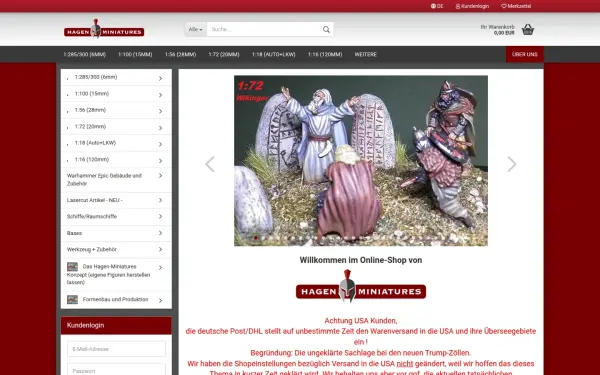Open Kundenlogin in top bar
The image size is (600, 375).
[472, 6]
